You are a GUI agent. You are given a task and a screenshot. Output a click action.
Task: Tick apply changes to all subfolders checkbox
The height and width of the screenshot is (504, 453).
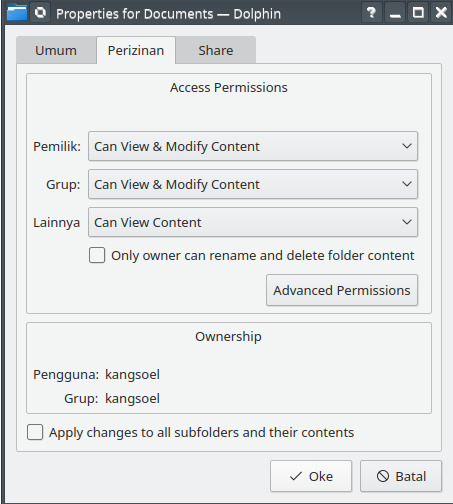(x=35, y=432)
